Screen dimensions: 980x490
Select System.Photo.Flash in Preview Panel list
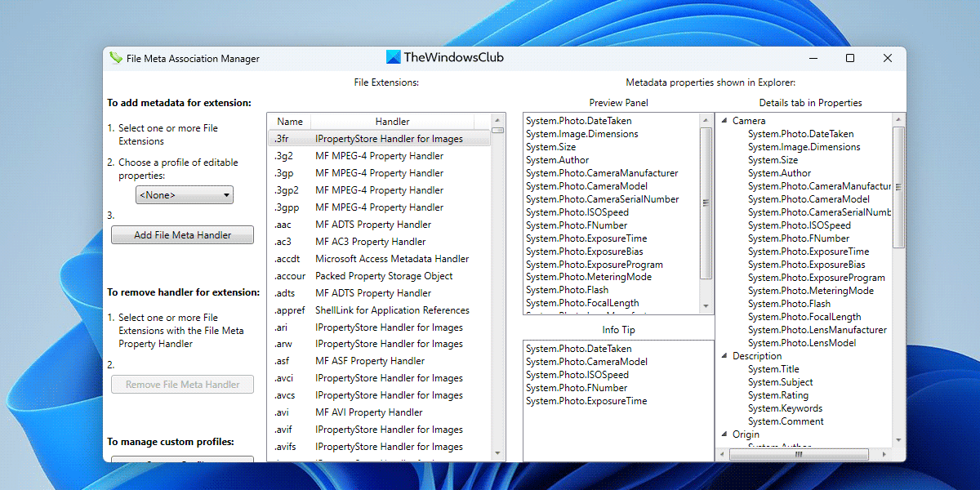click(x=567, y=290)
